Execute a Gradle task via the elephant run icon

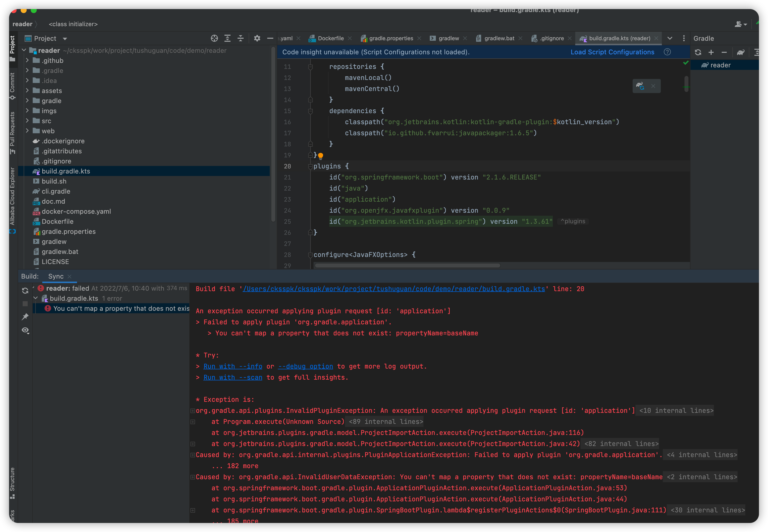pos(741,52)
